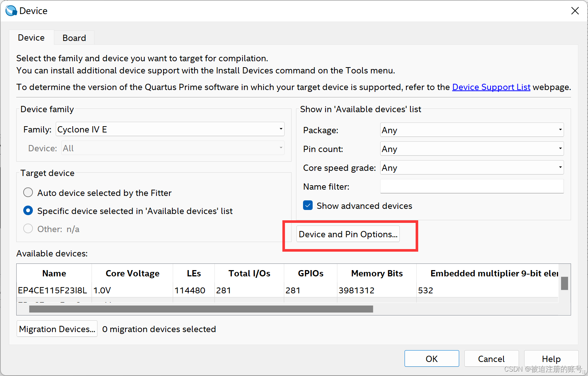Focus the Name filter input field
The image size is (588, 376).
(x=472, y=186)
